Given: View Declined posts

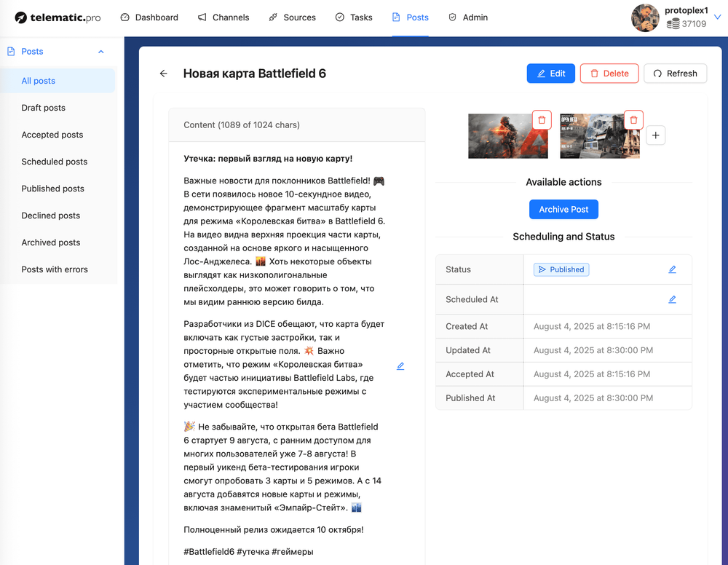Looking at the screenshot, I should [58, 216].
